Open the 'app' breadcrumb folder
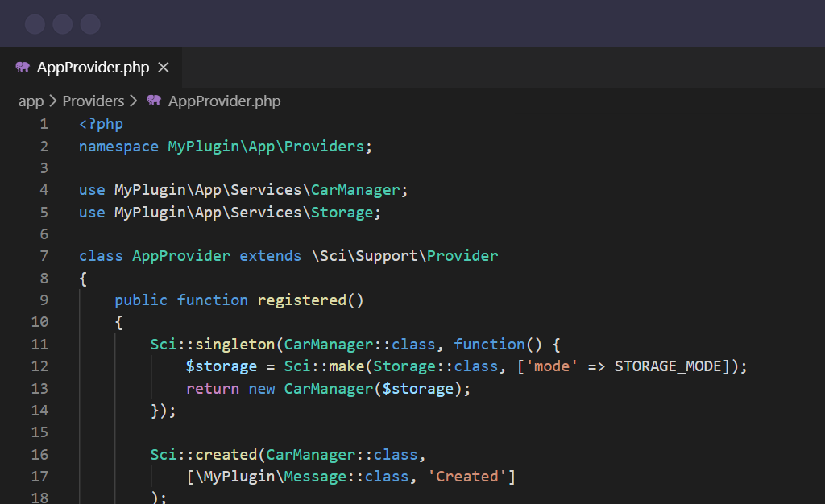The width and height of the screenshot is (825, 504). coord(31,101)
